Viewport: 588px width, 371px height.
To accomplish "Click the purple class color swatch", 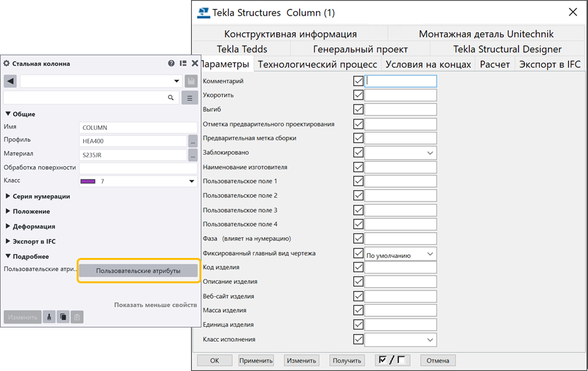I will [x=88, y=181].
